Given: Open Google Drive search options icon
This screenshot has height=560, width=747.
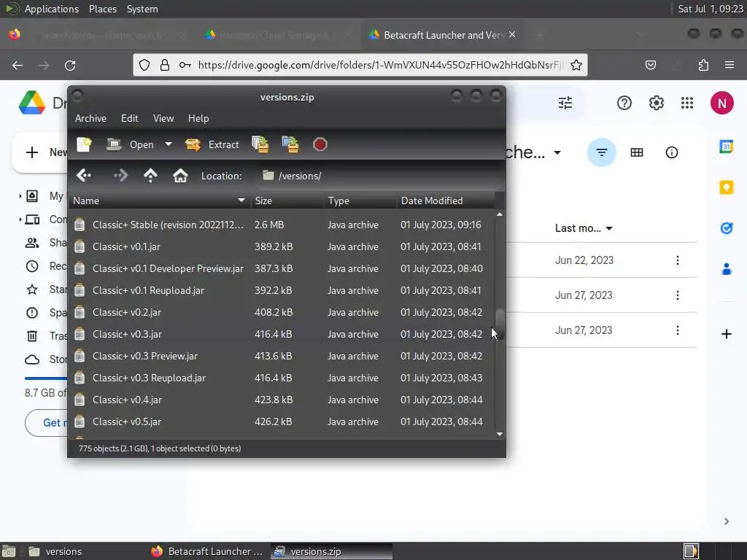Looking at the screenshot, I should coord(565,103).
